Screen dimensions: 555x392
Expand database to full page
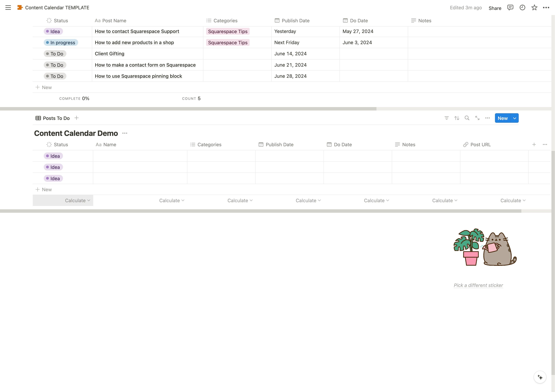pos(477,118)
